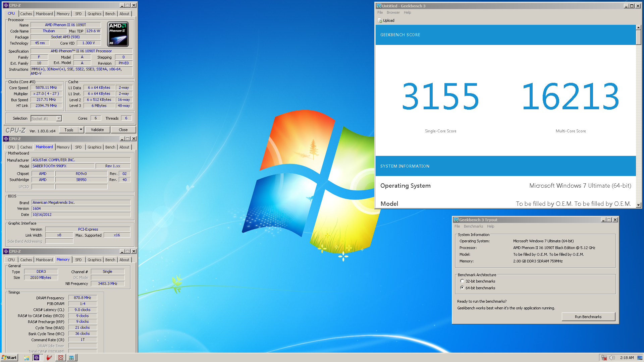Click the Bus Speed value 217.71 MHz
This screenshot has height=362, width=644.
click(x=46, y=100)
